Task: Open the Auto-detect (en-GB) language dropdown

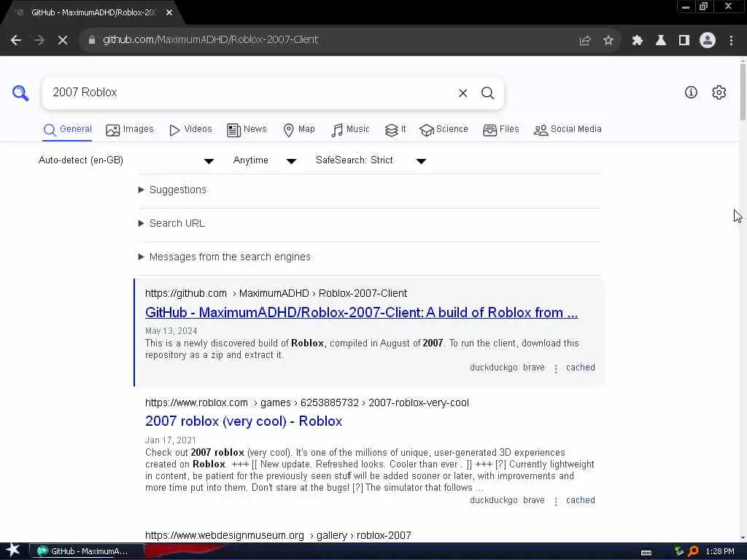Action: 125,160
